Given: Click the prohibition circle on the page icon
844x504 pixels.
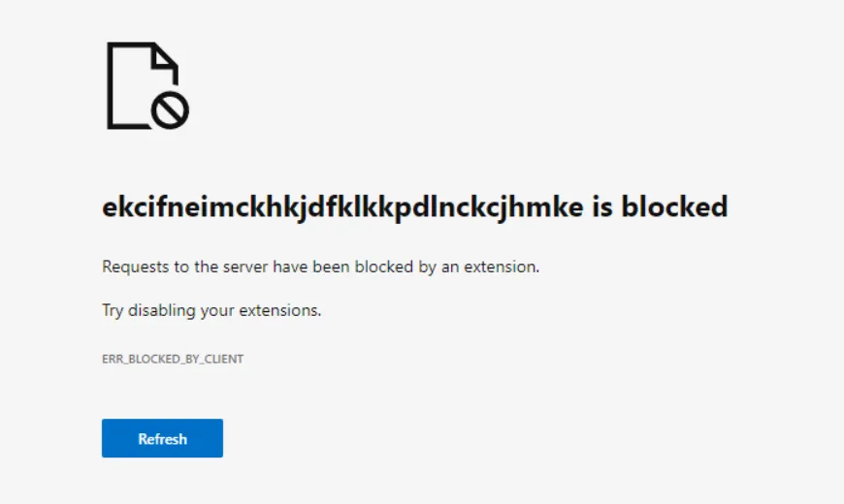Looking at the screenshot, I should tap(170, 110).
